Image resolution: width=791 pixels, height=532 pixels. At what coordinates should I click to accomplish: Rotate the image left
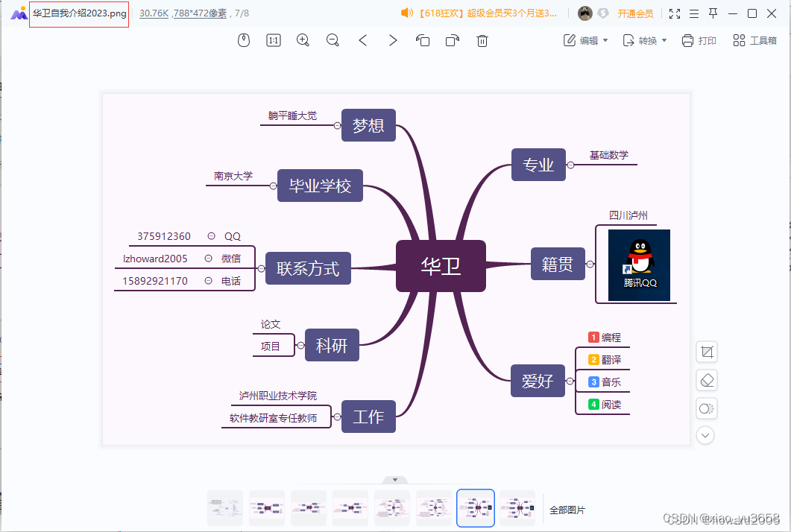tap(423, 41)
